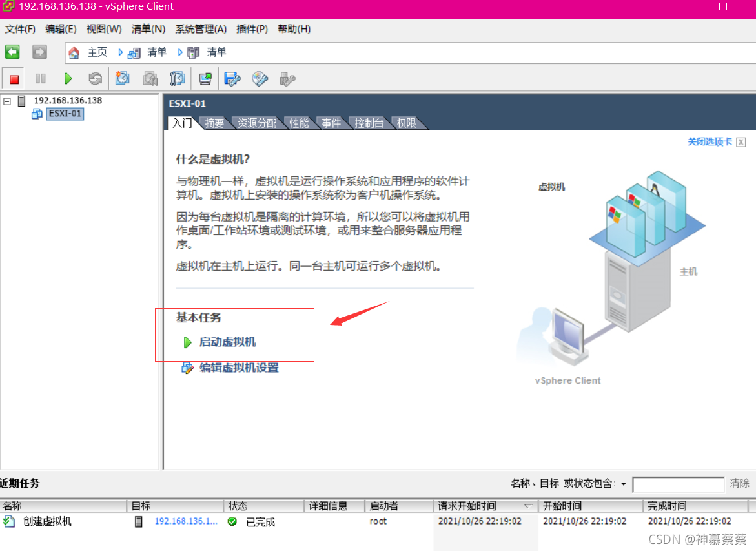Screen dimensions: 756x551
Task: Click the connect USB device toolbar icon
Action: 287,79
